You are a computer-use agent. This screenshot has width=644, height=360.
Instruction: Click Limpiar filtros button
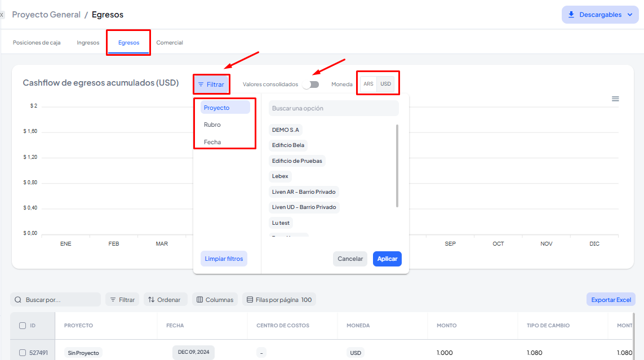click(224, 259)
